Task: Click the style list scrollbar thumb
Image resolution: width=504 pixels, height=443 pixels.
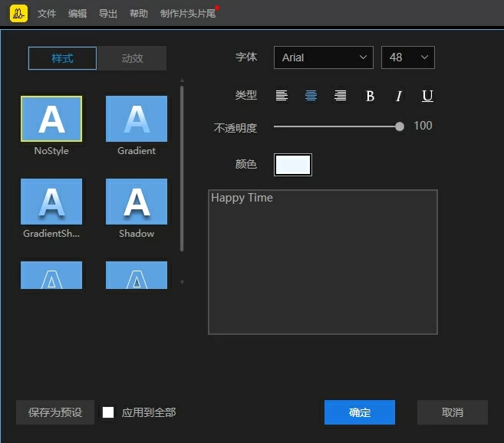Action: point(182,169)
